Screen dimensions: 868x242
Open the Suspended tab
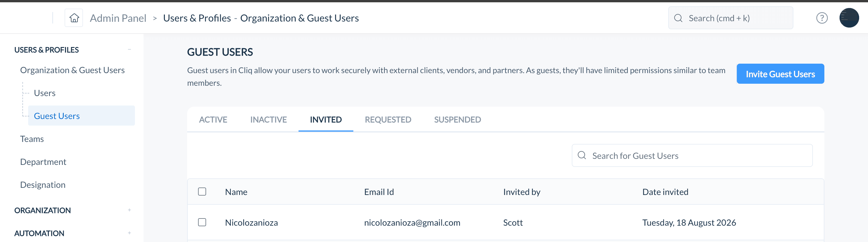tap(457, 120)
